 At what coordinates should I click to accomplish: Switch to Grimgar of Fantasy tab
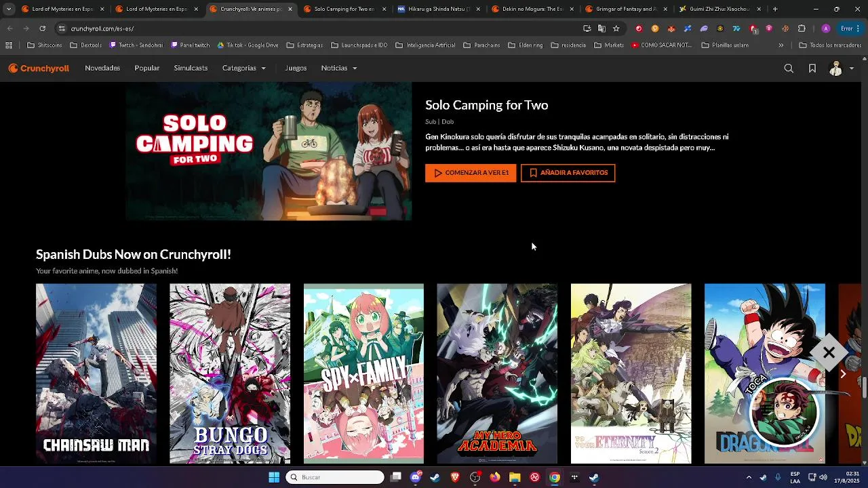pyautogui.click(x=627, y=9)
